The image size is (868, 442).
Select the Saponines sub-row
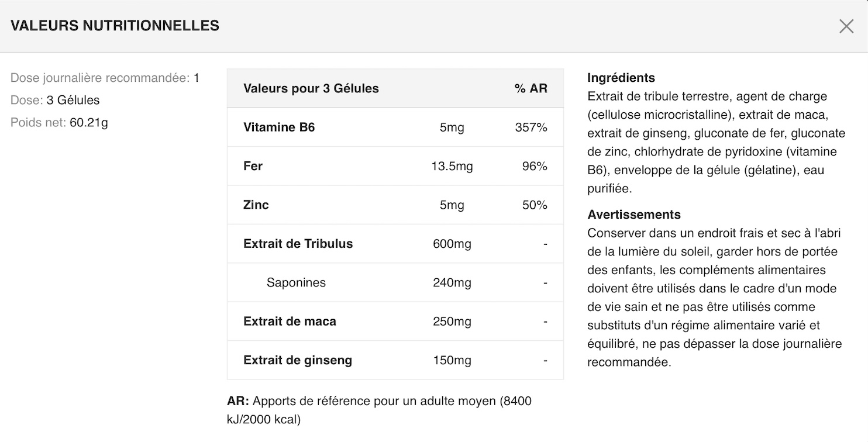tap(395, 282)
